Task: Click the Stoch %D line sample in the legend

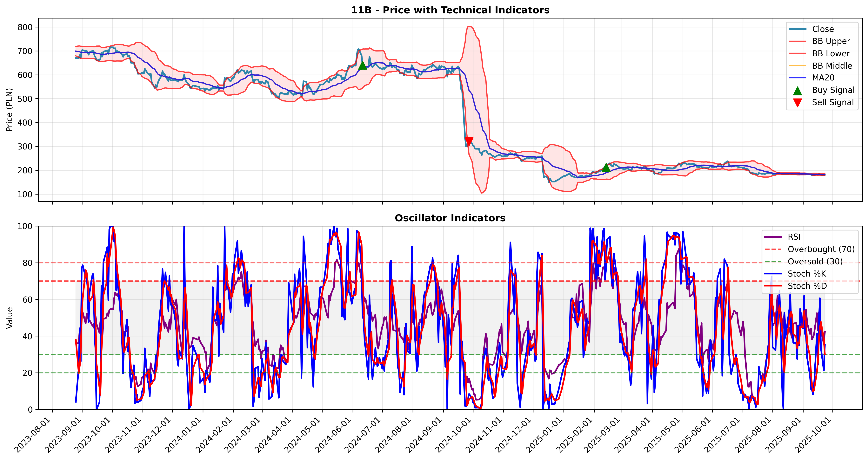Action: click(x=773, y=286)
